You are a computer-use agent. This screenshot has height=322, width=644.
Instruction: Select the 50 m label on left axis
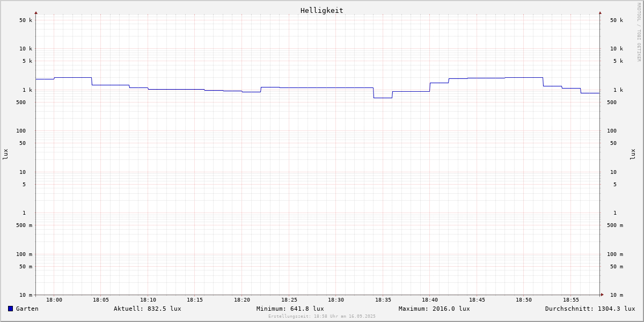tap(26, 267)
